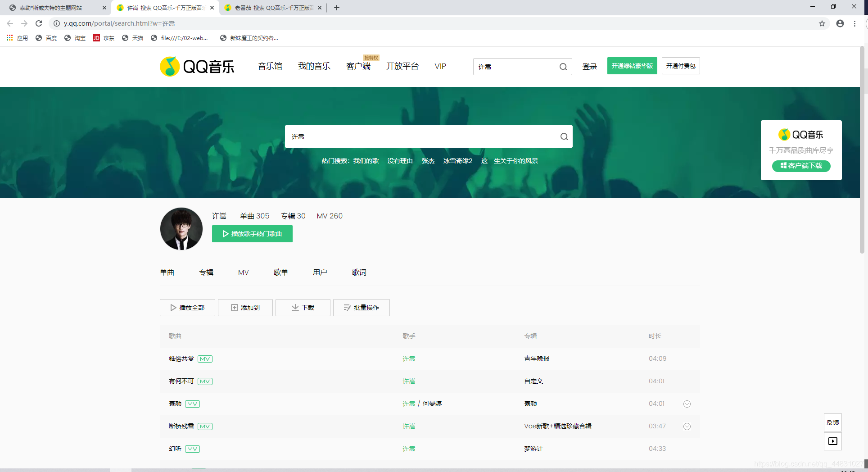Open 客户端 navigation menu
Viewport: 868px width, 472px height.
point(358,66)
